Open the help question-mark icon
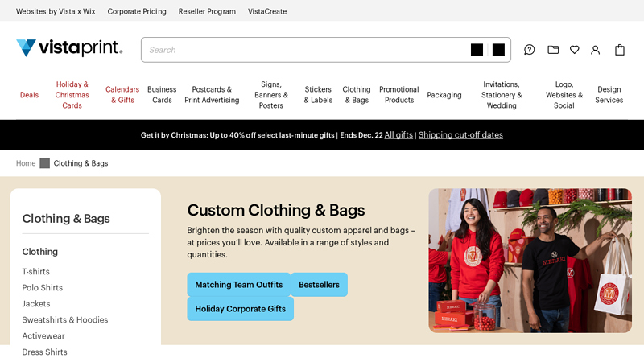Viewport: 644px width, 362px height. point(529,50)
